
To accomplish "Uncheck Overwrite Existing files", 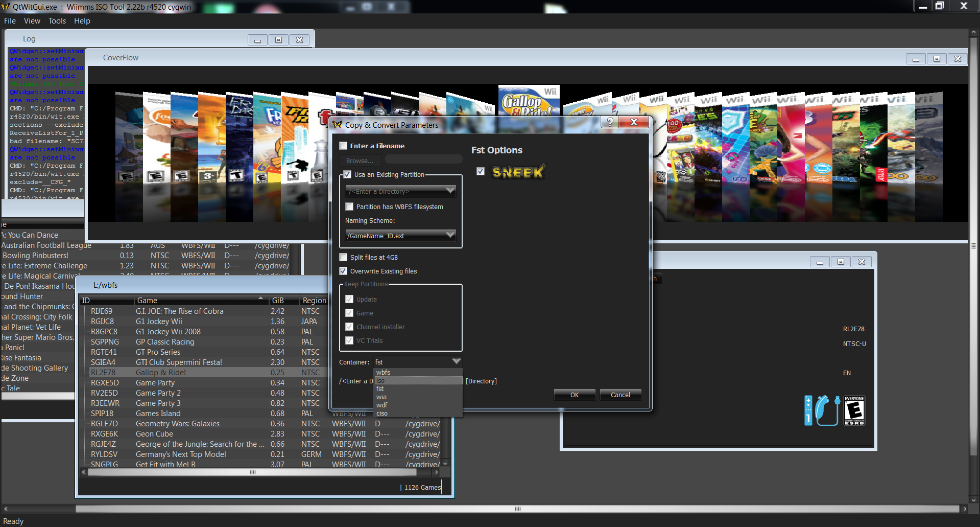I will point(343,271).
